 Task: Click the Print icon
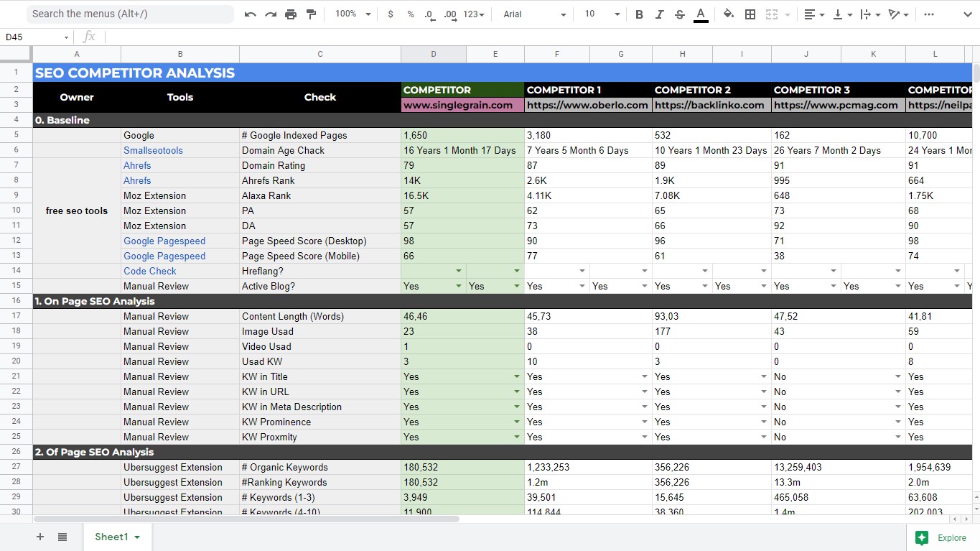(291, 14)
